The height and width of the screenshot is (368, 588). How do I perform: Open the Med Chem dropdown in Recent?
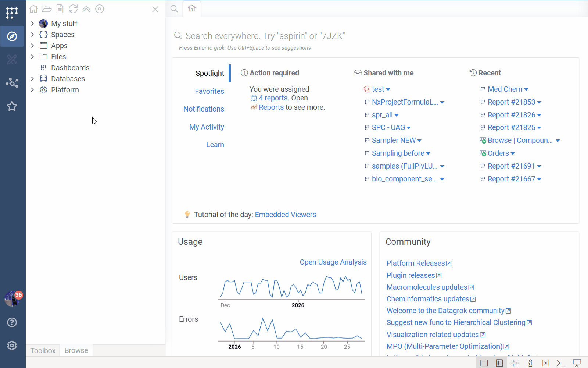point(527,89)
